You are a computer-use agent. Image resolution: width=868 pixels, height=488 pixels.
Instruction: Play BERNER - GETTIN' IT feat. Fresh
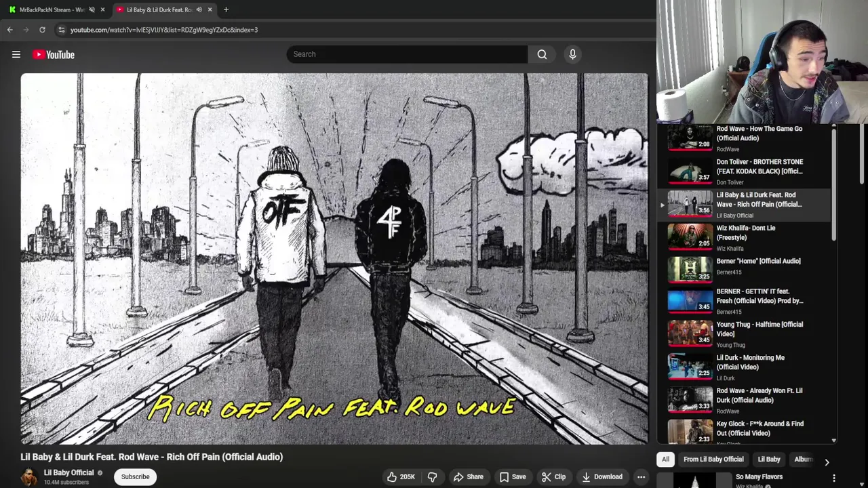point(743,301)
